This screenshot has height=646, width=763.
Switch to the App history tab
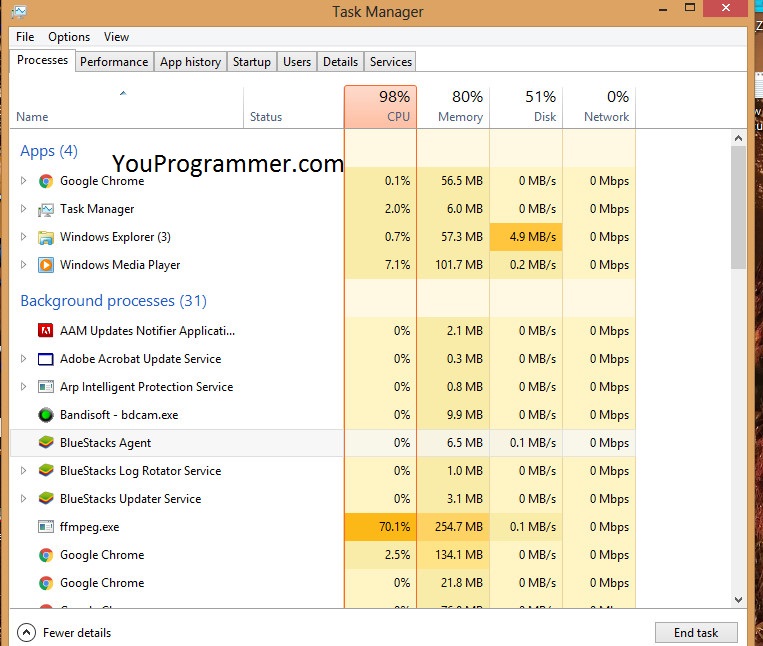point(191,62)
